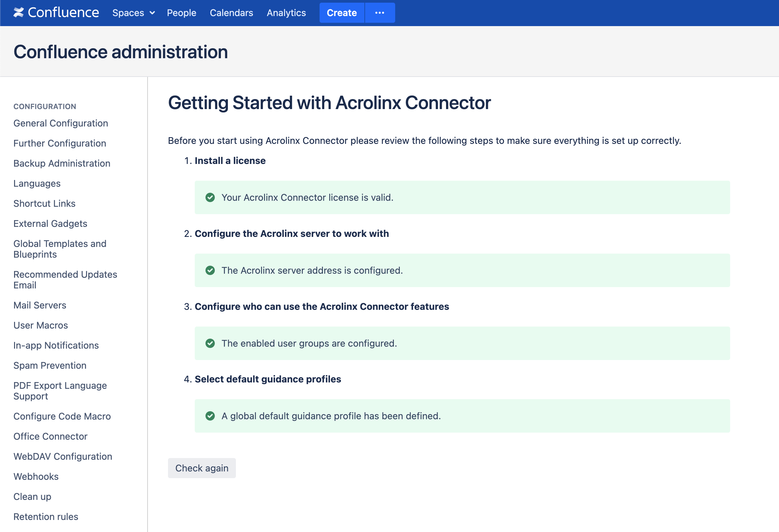Click the Confluence wordmark in the header

click(x=63, y=12)
